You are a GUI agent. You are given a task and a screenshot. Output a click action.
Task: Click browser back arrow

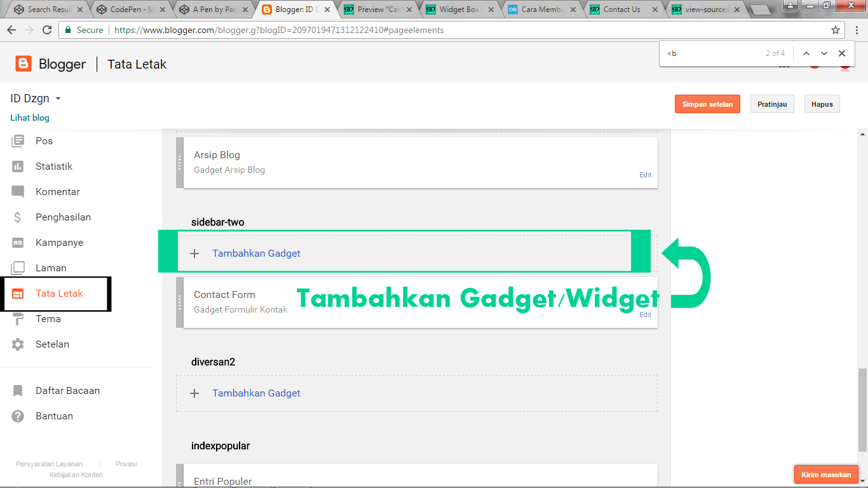click(11, 30)
